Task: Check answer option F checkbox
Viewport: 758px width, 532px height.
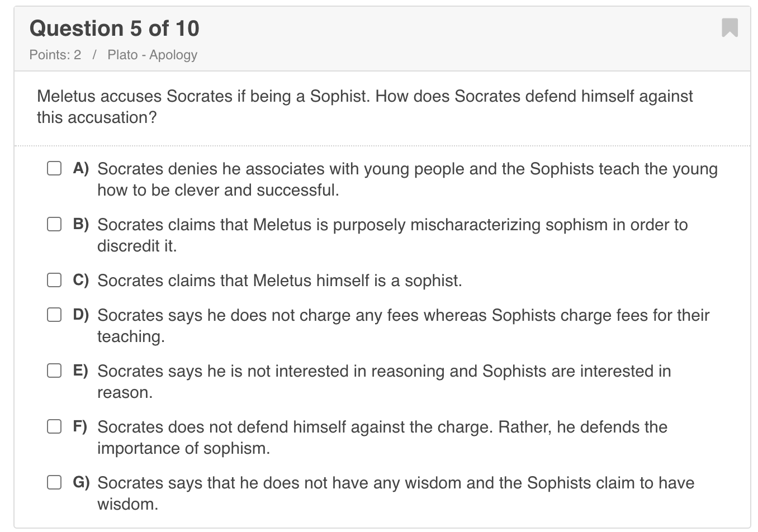Action: pyautogui.click(x=54, y=426)
